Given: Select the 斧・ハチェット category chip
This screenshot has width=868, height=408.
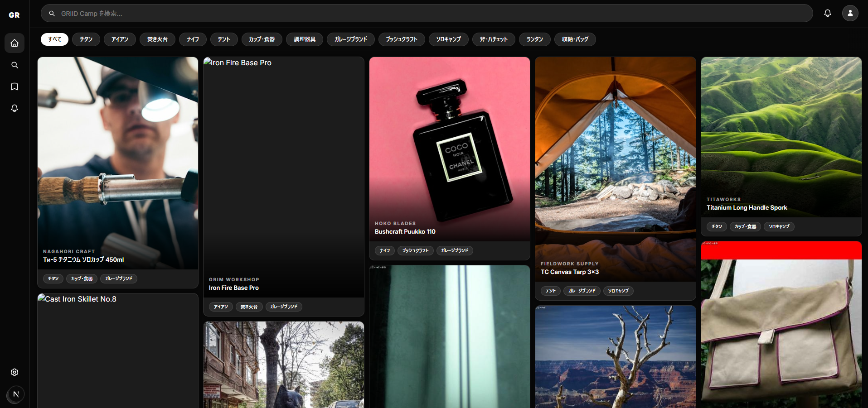Looking at the screenshot, I should (494, 39).
